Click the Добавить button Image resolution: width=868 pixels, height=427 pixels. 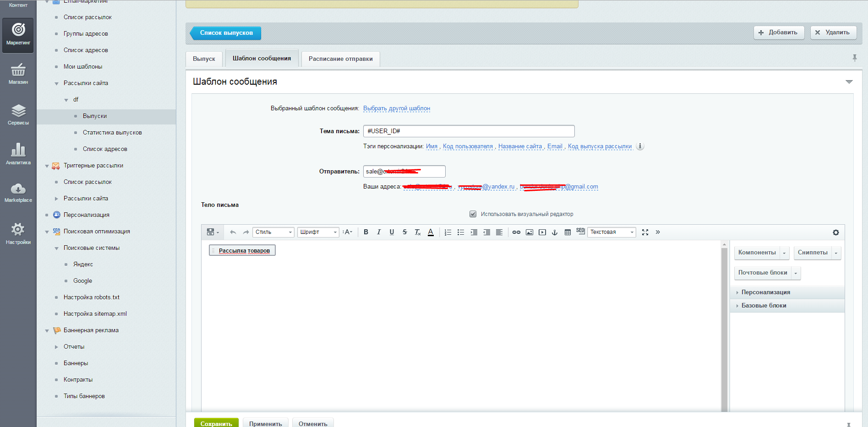(x=779, y=32)
